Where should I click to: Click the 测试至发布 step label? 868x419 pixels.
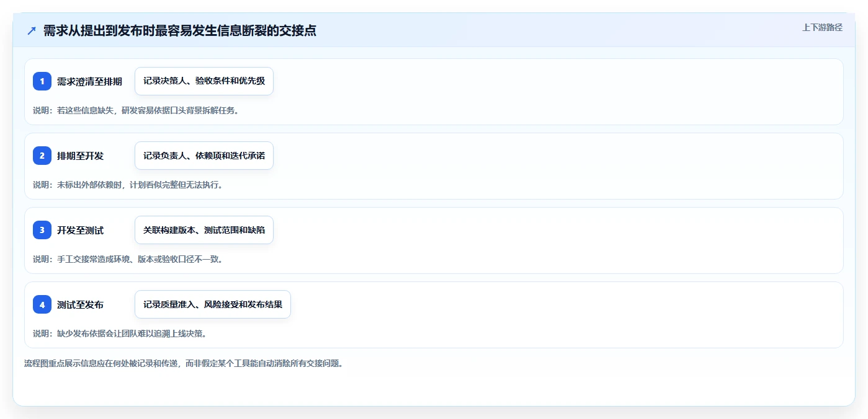tap(80, 304)
